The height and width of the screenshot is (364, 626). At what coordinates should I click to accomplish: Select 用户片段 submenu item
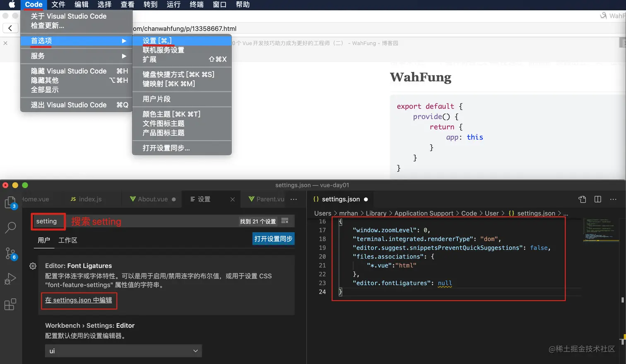click(182, 99)
